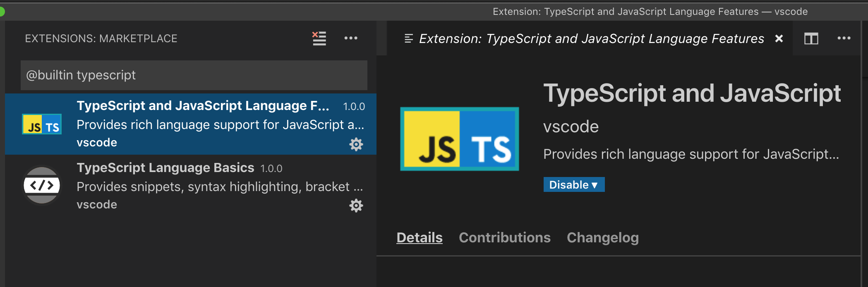Open the editor more actions menu
The height and width of the screenshot is (287, 868).
[x=844, y=38]
